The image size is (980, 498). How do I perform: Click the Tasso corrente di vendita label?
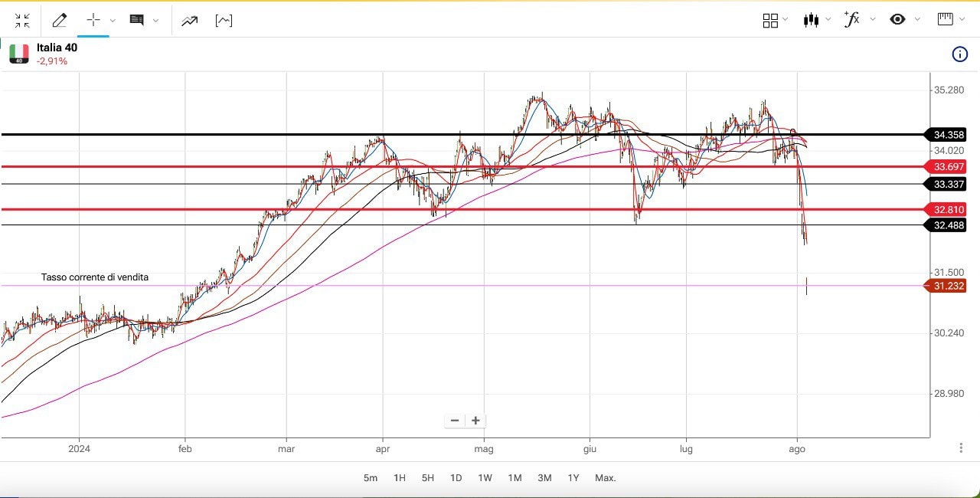click(95, 277)
